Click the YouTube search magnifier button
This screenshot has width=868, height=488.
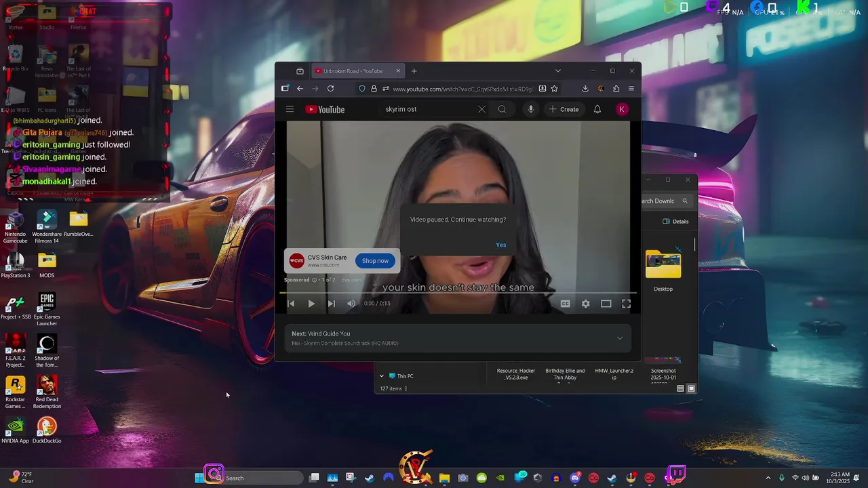pos(502,109)
